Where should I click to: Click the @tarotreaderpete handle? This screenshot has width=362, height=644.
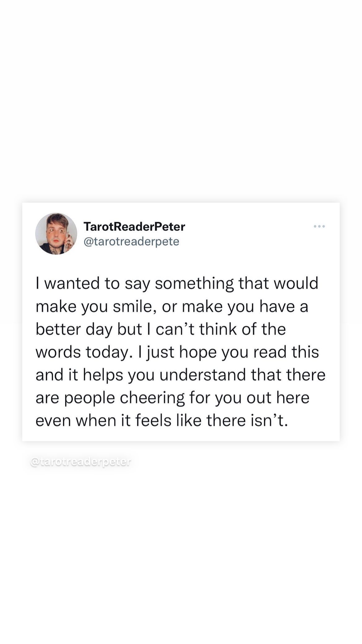131,241
